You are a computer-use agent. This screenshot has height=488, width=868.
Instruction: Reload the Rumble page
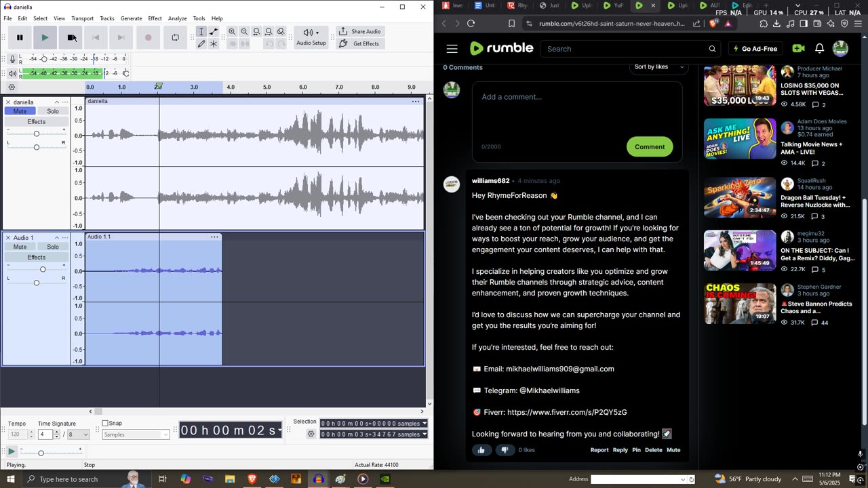[x=471, y=23]
